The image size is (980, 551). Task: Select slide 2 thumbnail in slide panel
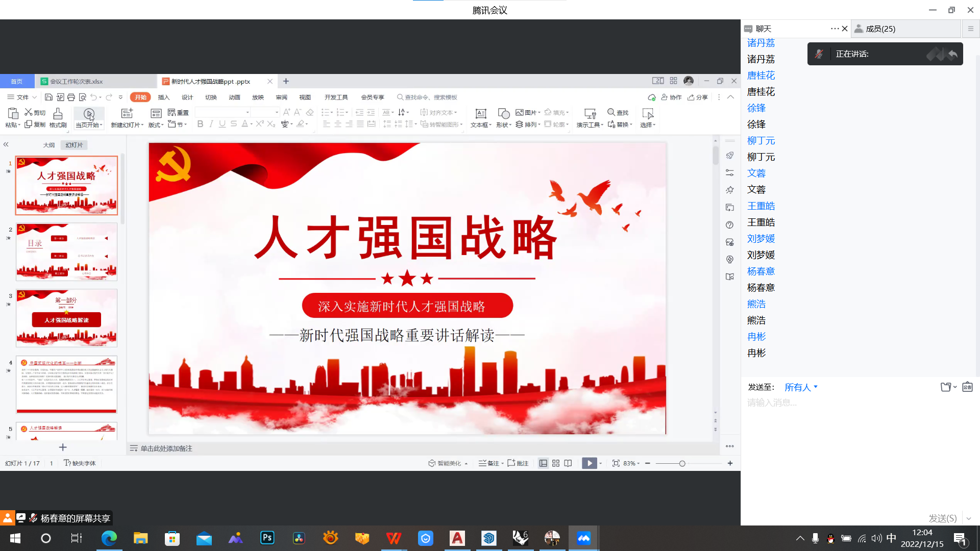pos(66,252)
